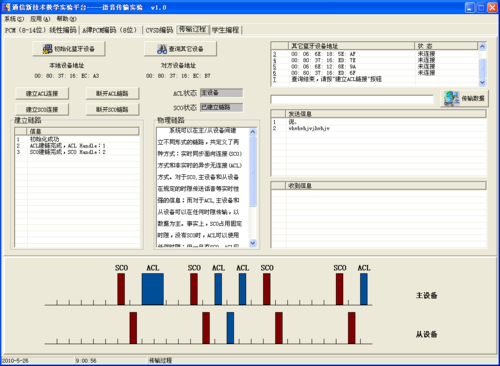
Task: Click the binoculars icon to query other devices
Action: click(x=162, y=49)
